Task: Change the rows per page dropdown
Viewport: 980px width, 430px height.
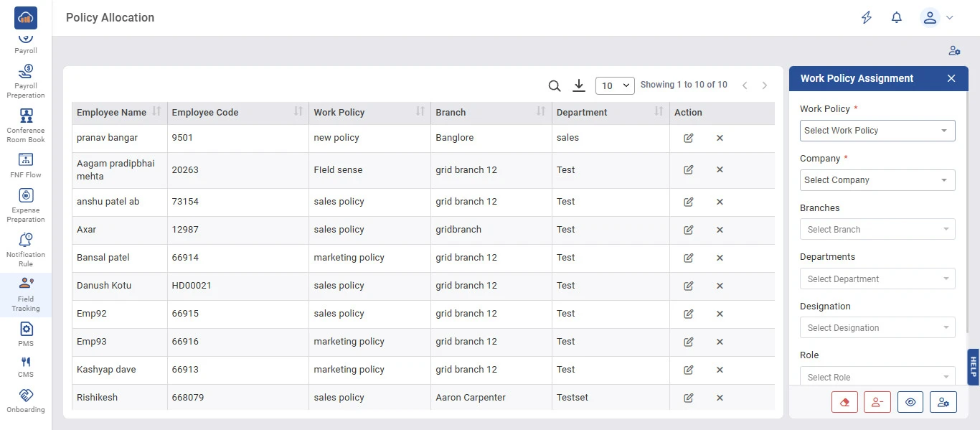Action: (615, 85)
